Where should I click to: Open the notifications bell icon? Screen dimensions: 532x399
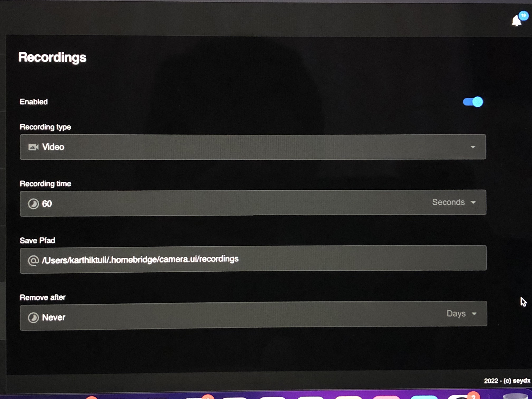click(x=516, y=21)
